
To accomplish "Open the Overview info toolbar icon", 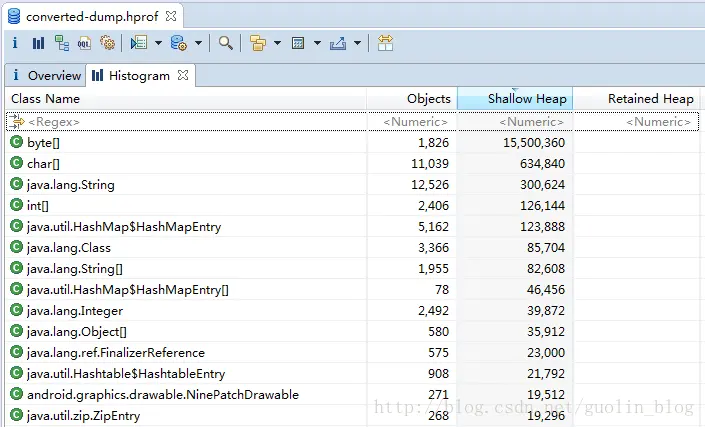I will (x=15, y=43).
